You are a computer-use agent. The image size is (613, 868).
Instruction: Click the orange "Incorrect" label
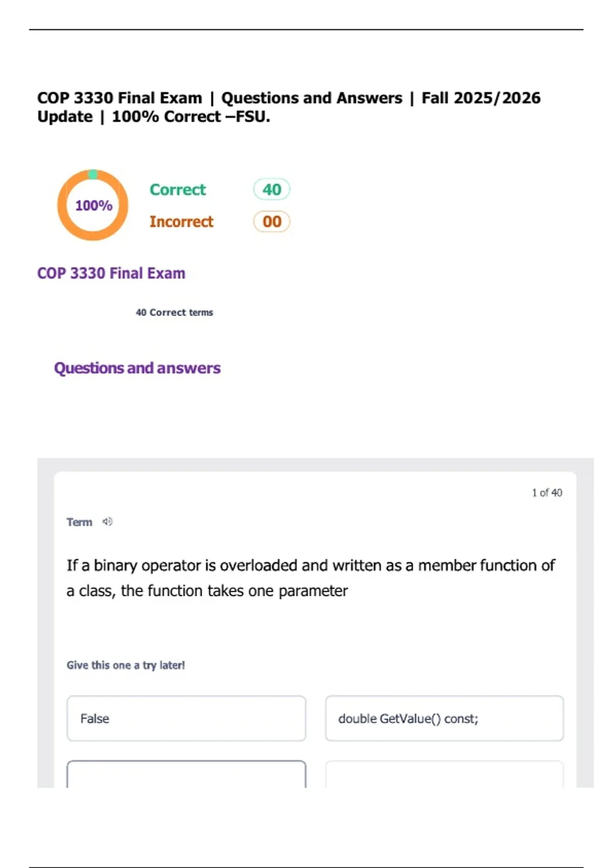coord(181,222)
